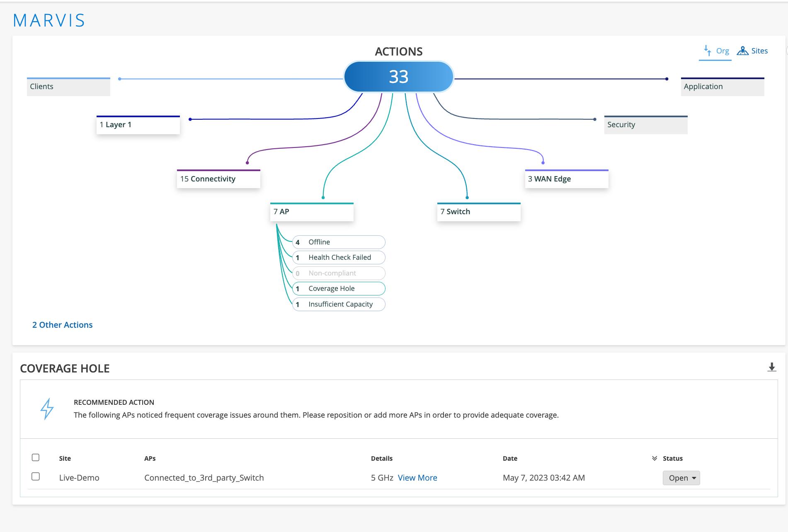Collapse the 7 AP category
The image size is (788, 532).
click(x=312, y=212)
